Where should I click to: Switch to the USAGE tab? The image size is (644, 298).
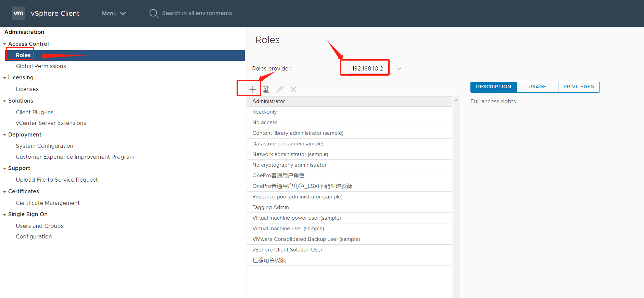[537, 87]
